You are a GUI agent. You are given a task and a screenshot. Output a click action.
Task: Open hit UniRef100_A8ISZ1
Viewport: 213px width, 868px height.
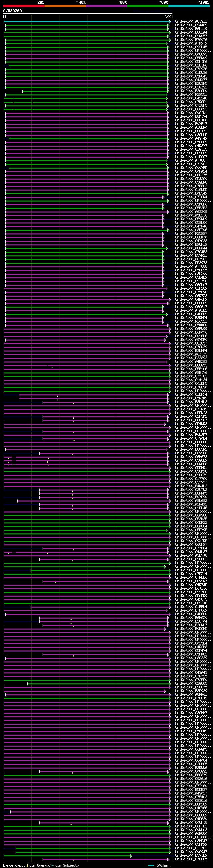coord(191,22)
